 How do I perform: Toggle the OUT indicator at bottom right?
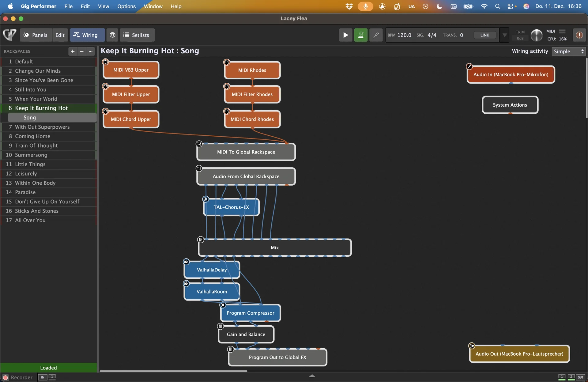(x=580, y=377)
